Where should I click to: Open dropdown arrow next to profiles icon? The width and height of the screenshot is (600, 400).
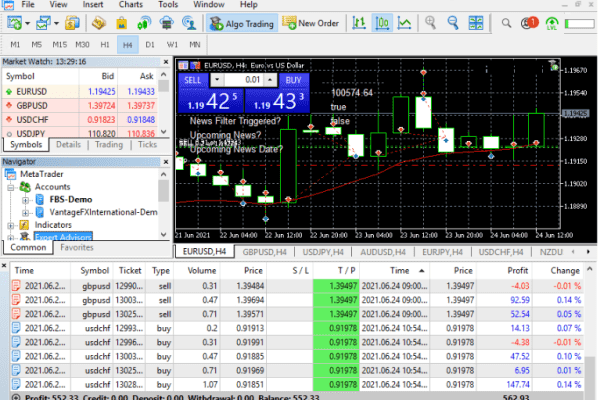(x=57, y=23)
